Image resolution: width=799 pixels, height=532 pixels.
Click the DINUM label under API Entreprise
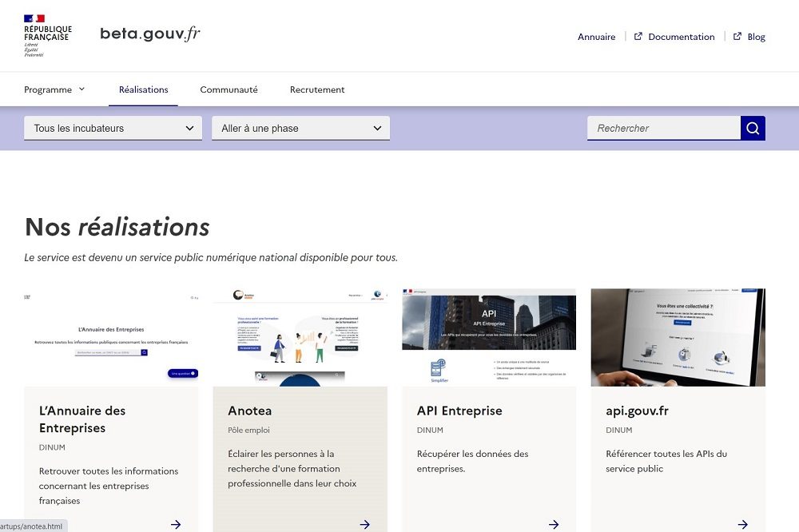(430, 430)
